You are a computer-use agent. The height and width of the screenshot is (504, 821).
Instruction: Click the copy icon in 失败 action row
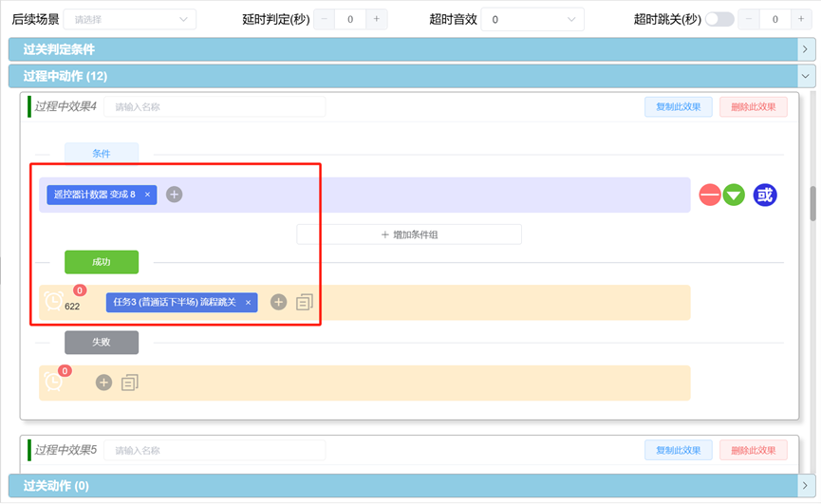click(x=130, y=383)
